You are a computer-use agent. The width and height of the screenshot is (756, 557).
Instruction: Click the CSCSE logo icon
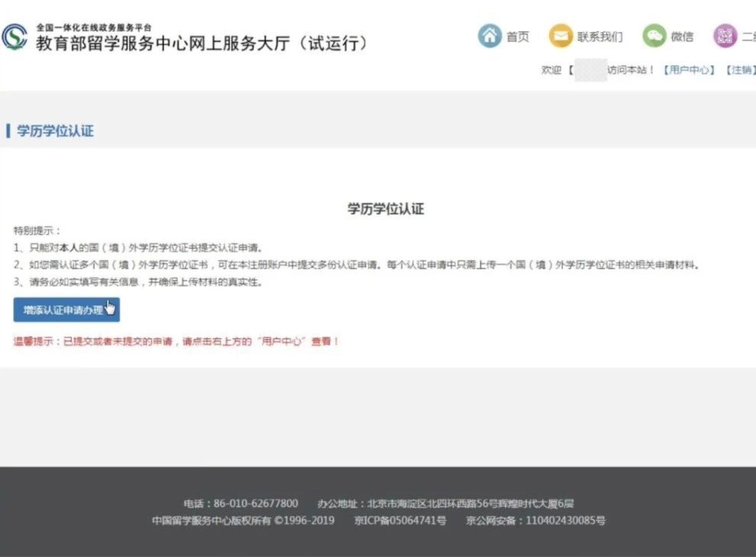pos(14,36)
